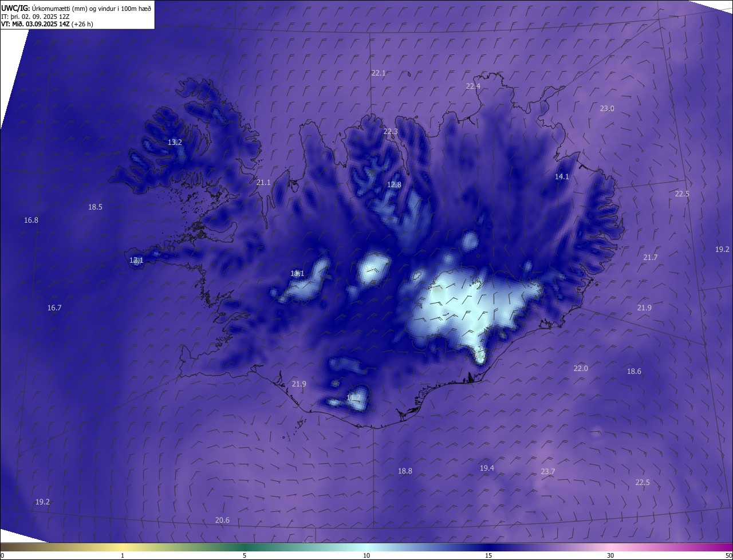The height and width of the screenshot is (560, 733).
Task: Click the 22.1 value label
Action: point(379,73)
